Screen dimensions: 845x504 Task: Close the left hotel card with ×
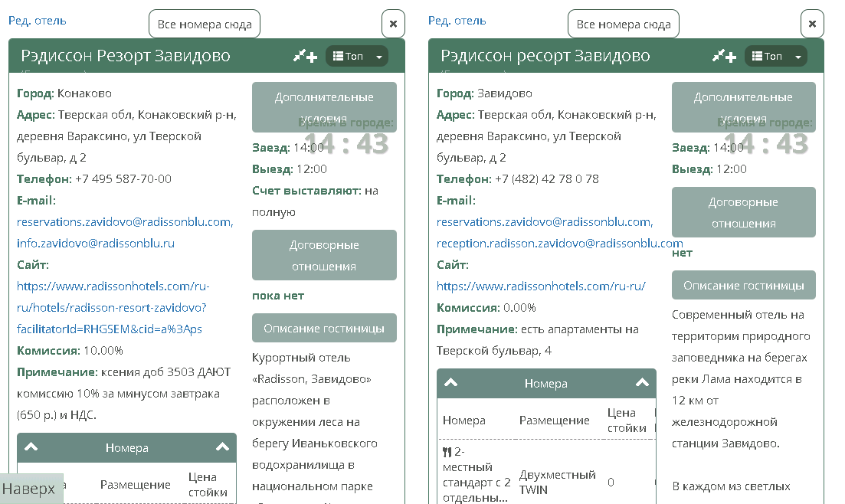click(393, 24)
